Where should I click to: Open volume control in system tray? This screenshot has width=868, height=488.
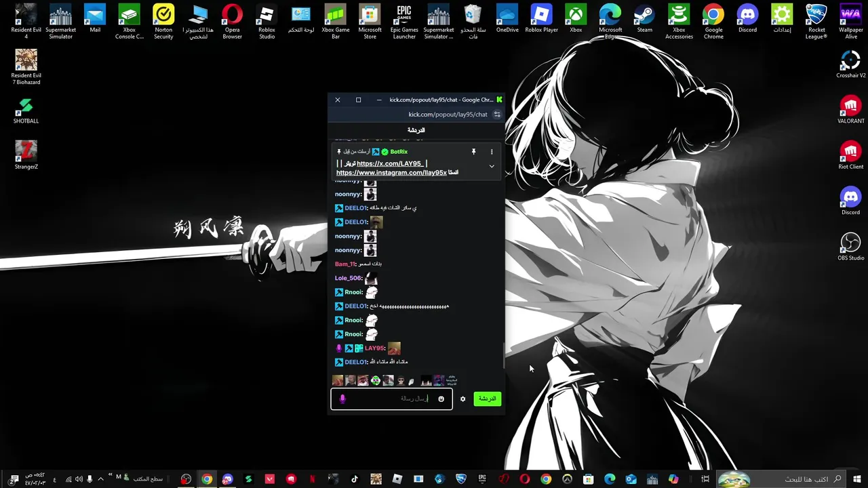coord(79,479)
